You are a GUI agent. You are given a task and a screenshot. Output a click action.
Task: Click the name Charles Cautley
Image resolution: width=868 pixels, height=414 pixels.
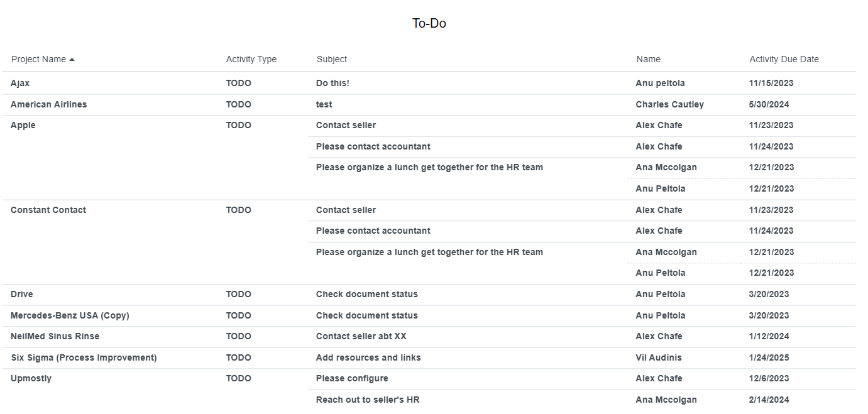coord(669,104)
